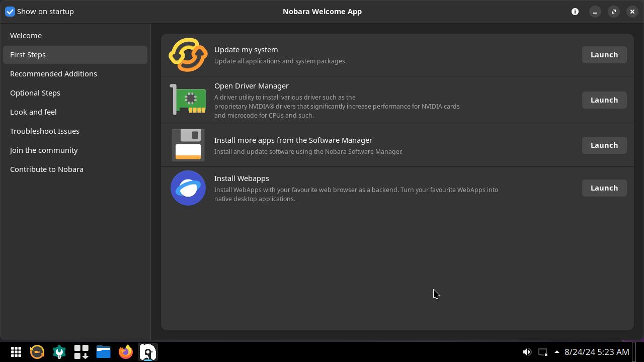Screen dimensions: 644x362
Task: Maximize the Nobara Welcome App window
Action: tap(614, 12)
